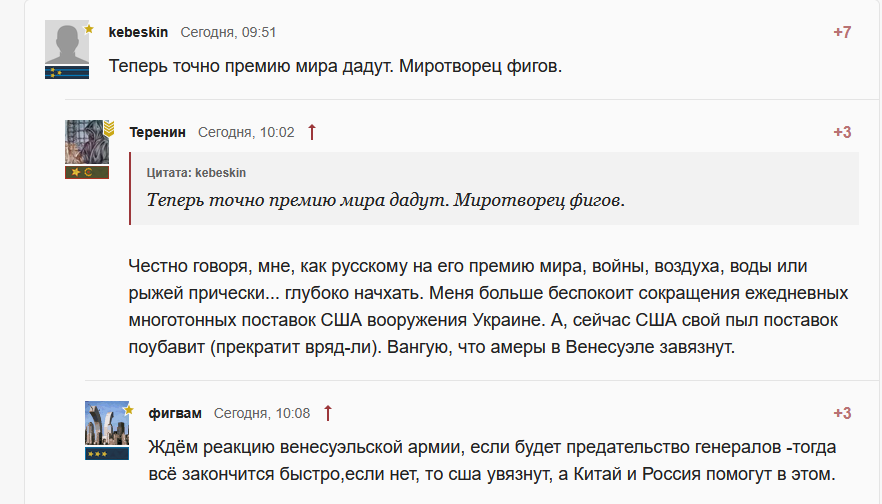Click the +3 rating on фигвам's comment
Viewport: 882px width, 504px height.
[x=842, y=413]
